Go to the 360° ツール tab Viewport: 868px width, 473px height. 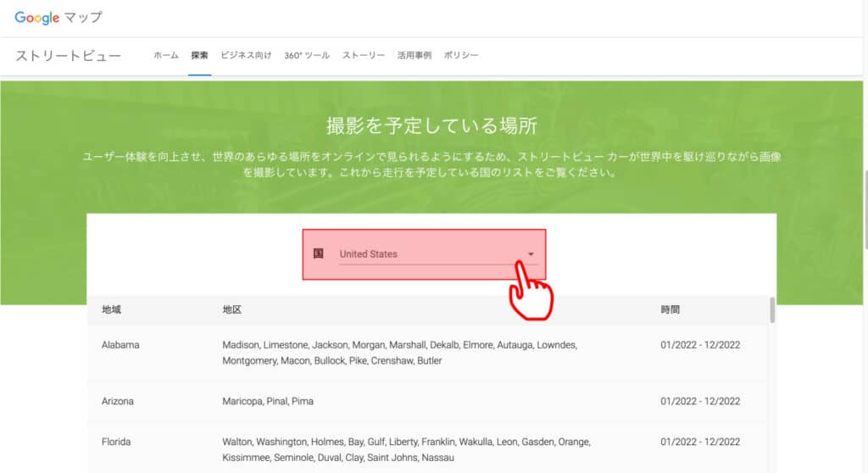(307, 55)
